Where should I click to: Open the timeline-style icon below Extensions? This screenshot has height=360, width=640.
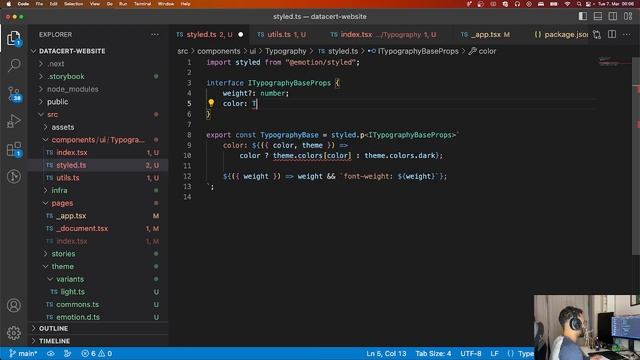(x=14, y=176)
